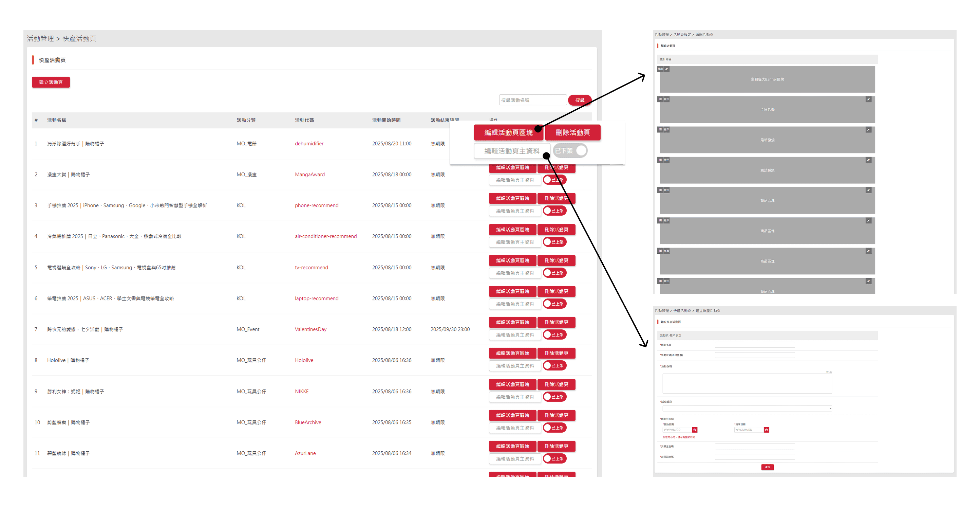This screenshot has height=507, width=980.
Task: Click 活動頁設定 breadcrumb in edit-page panel
Action: point(682,35)
